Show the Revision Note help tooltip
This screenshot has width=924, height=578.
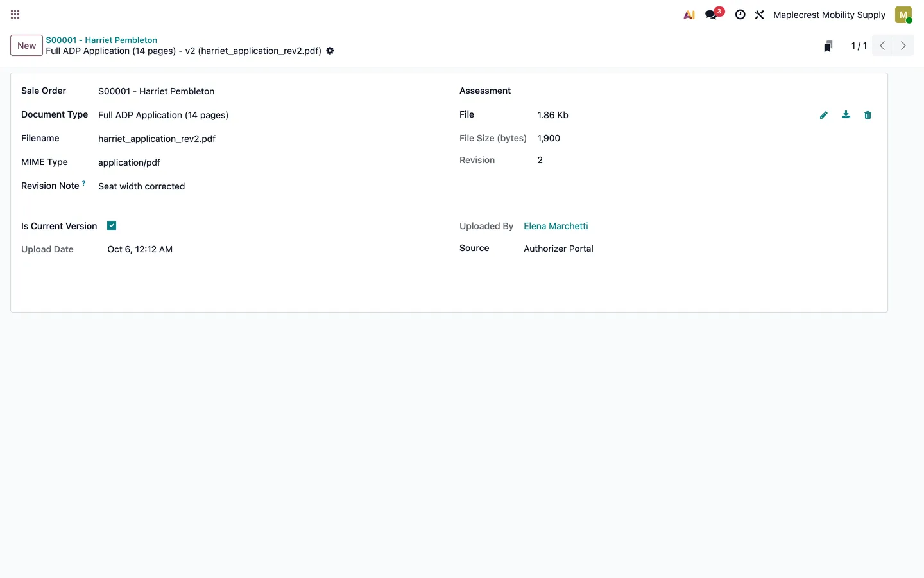click(x=83, y=184)
